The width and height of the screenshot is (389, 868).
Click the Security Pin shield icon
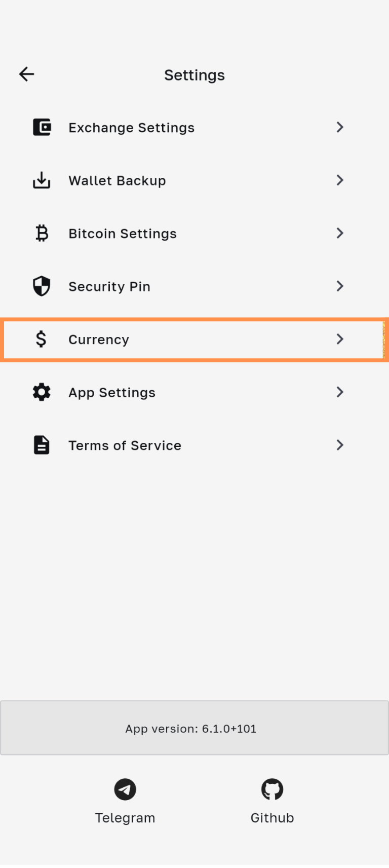[x=42, y=286]
